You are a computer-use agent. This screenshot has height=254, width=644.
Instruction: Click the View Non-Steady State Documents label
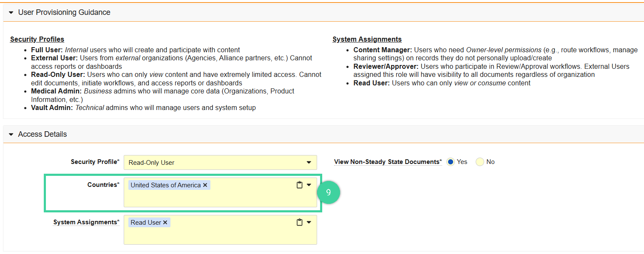(x=387, y=161)
